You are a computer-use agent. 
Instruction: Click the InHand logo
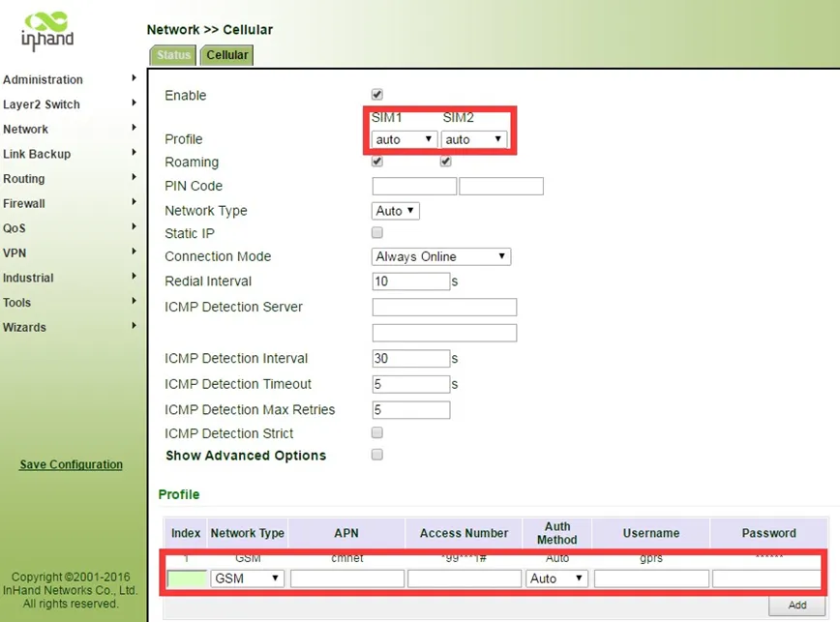point(47,31)
